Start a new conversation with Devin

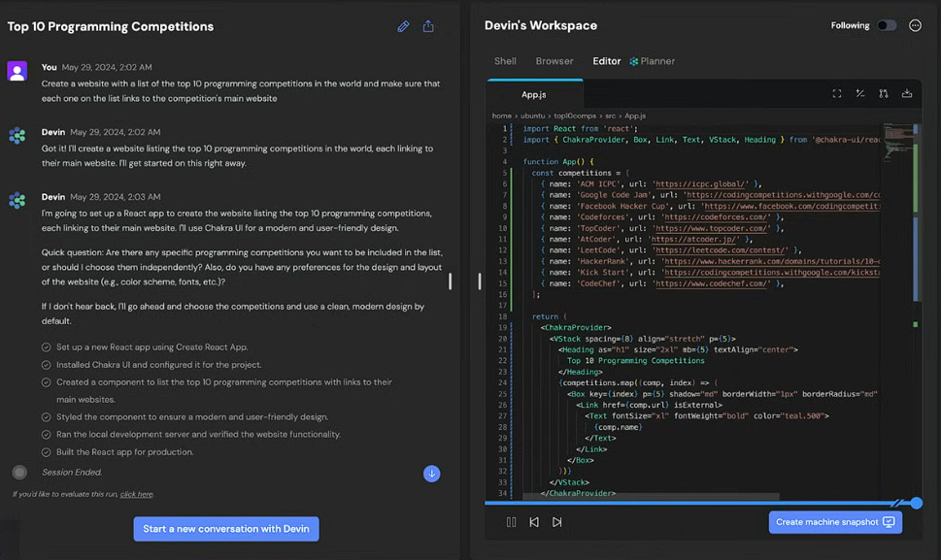click(x=226, y=529)
